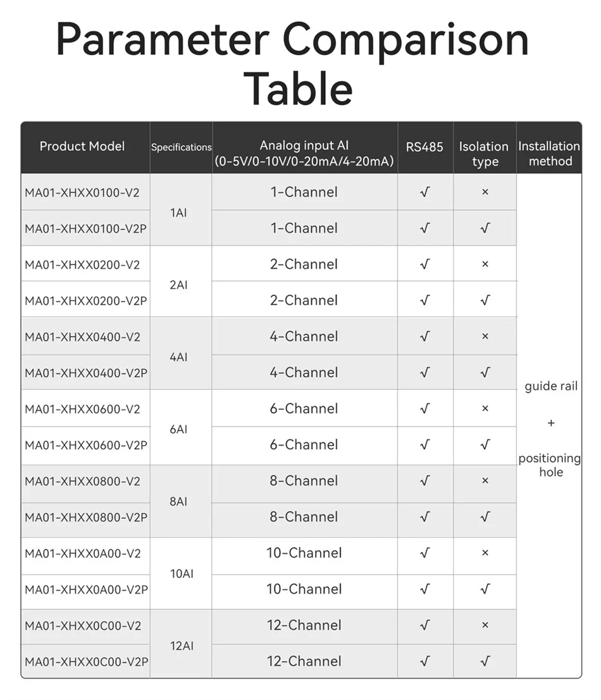Click isolation cross mark for MA01-XHXX0100-V2
This screenshot has width=601, height=700.
coord(485,192)
